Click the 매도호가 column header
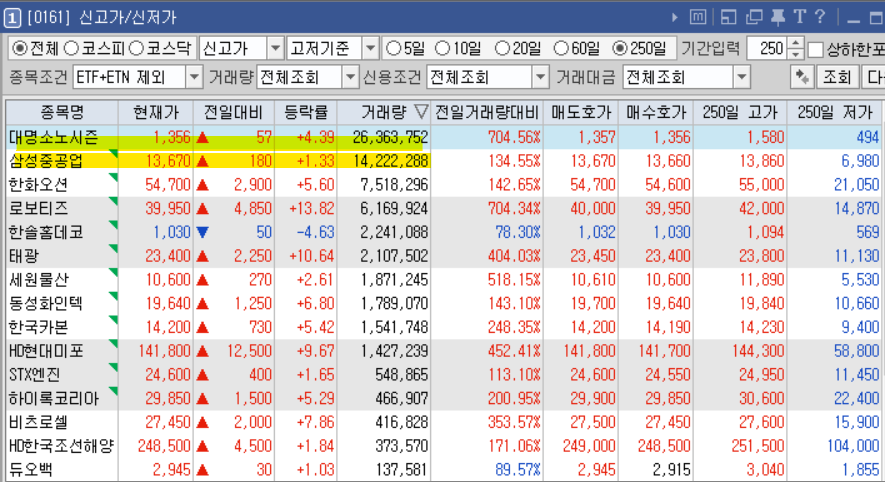This screenshot has height=482, width=885. [581, 112]
